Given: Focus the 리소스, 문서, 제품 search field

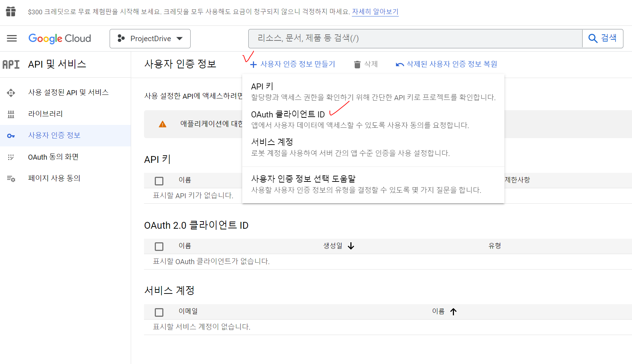Looking at the screenshot, I should point(415,39).
